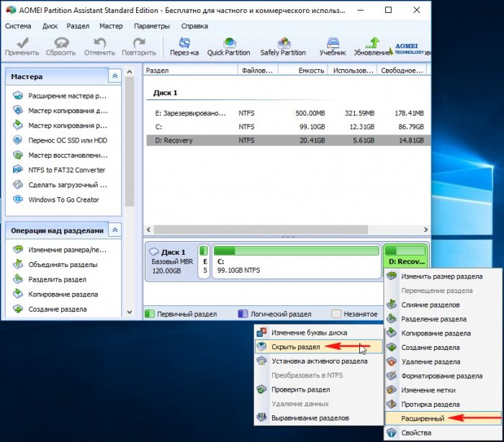This screenshot has width=504, height=442.
Task: Click the Redo (Повторить) arrow icon
Action: tap(139, 42)
